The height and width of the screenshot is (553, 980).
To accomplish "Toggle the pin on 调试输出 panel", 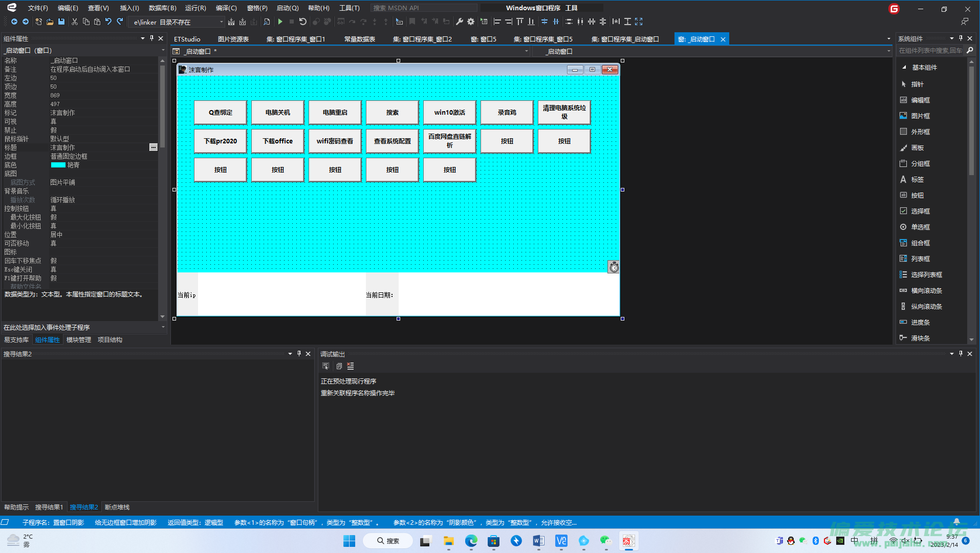I will pos(961,354).
